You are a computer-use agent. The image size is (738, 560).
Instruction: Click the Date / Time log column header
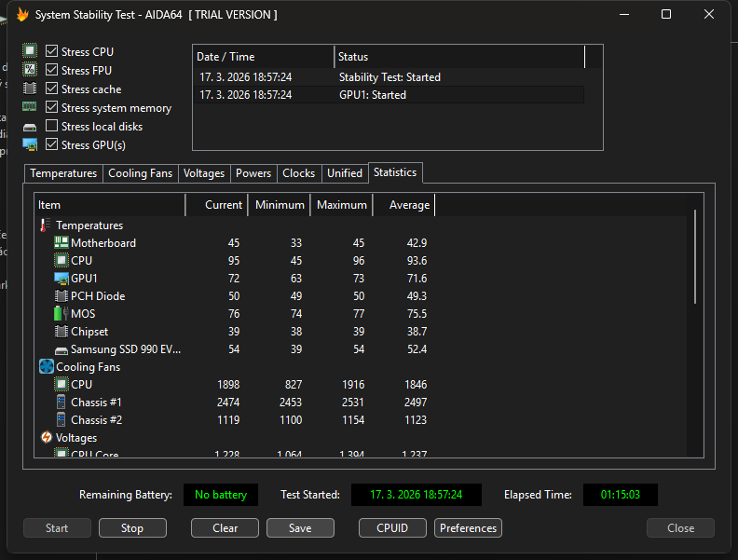coord(264,57)
